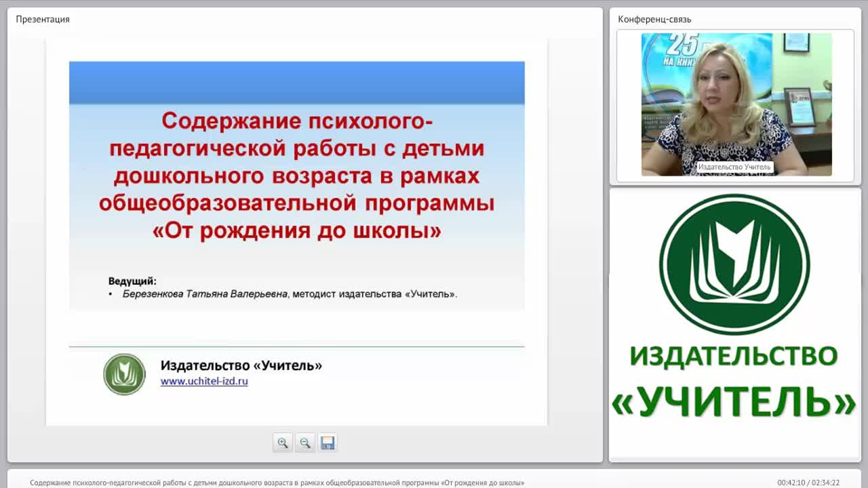Click the presenter webcam video
Viewport: 868px width, 488px height.
click(736, 104)
